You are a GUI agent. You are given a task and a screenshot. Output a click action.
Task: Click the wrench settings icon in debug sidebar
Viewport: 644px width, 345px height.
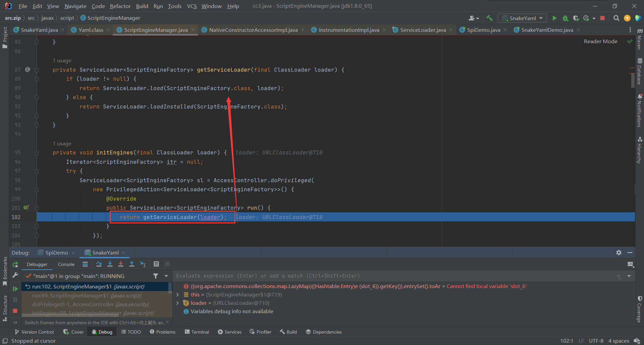coord(15,275)
